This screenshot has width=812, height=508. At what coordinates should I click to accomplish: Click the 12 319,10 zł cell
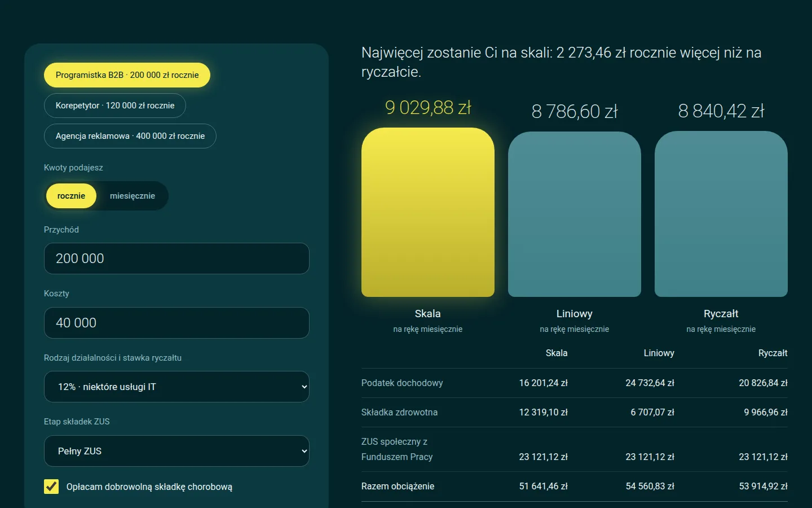pos(543,412)
